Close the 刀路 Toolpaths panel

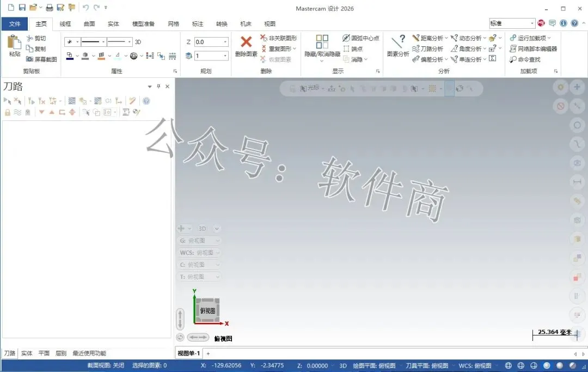[x=167, y=86]
